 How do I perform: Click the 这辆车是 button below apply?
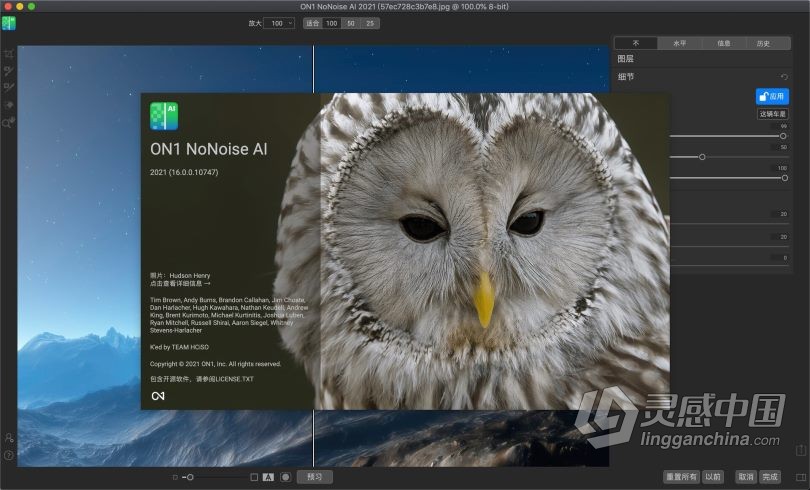pos(773,114)
